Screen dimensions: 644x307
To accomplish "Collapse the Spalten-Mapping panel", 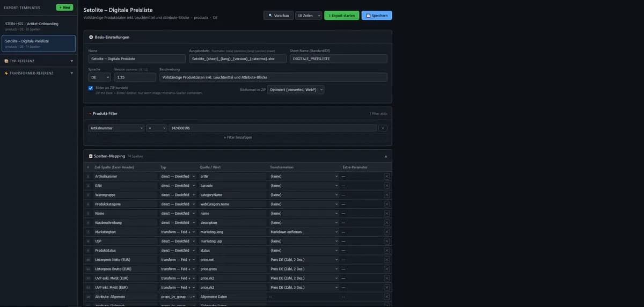I will (385, 156).
